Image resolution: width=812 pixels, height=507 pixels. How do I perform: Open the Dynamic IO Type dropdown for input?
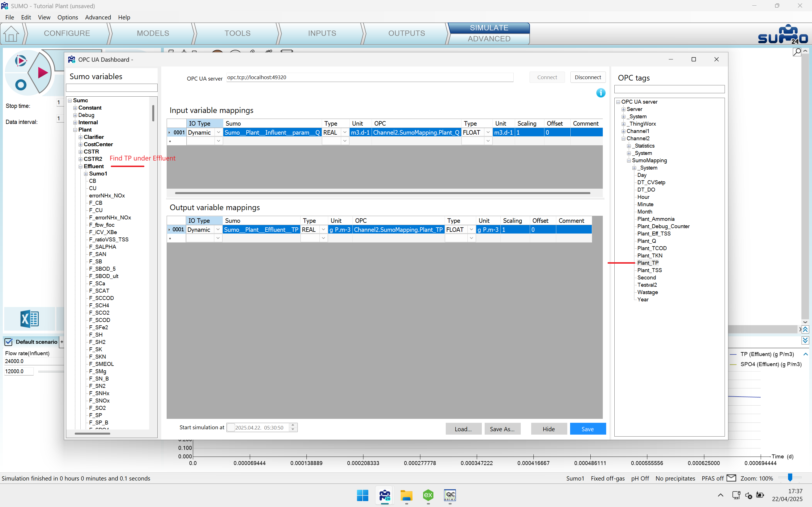[219, 132]
